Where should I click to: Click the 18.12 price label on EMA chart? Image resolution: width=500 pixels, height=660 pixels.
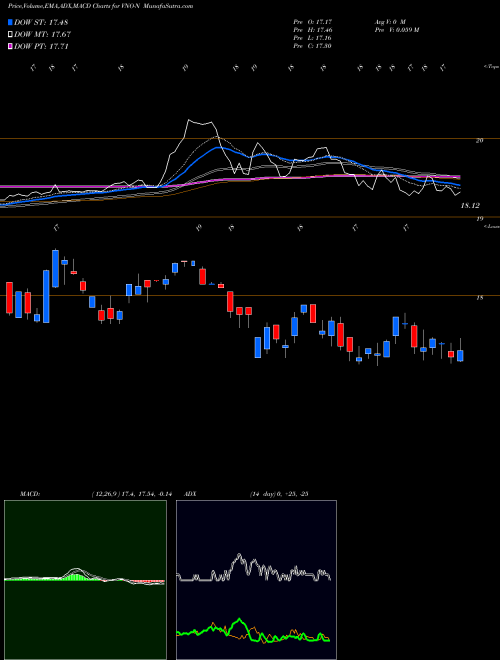tap(470, 206)
